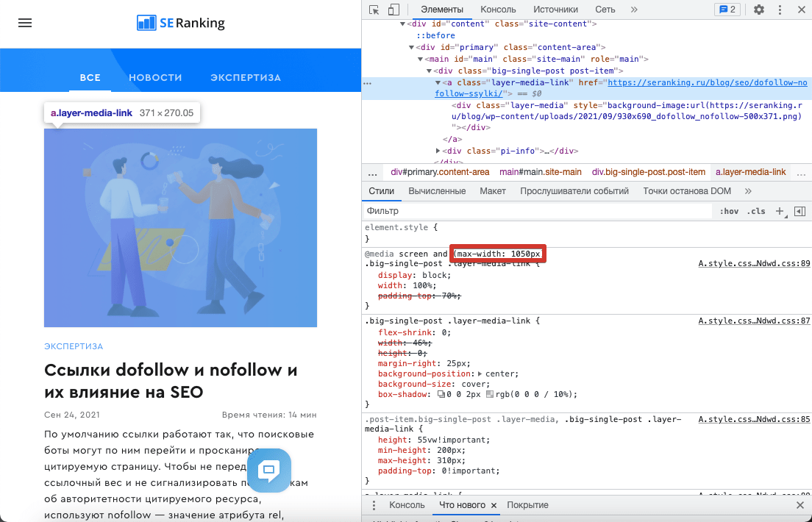Expand the background-position shorthand property
Viewport: 812px width, 522px height.
[x=480, y=373]
